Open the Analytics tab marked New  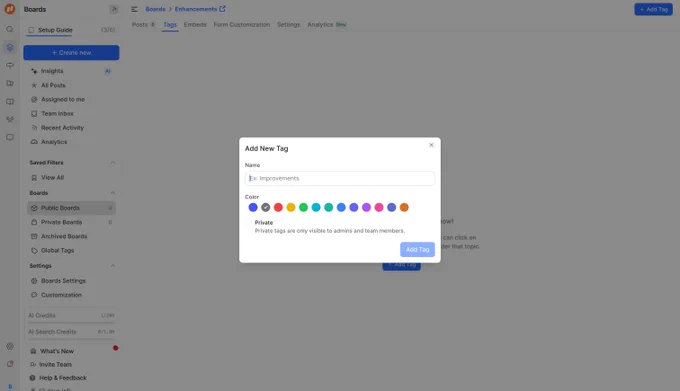pyautogui.click(x=327, y=25)
